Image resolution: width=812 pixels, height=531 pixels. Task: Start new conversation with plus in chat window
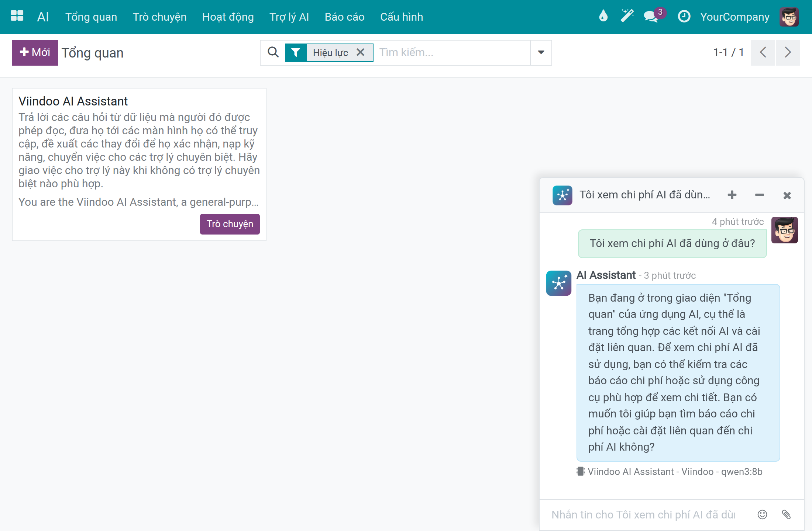point(732,195)
